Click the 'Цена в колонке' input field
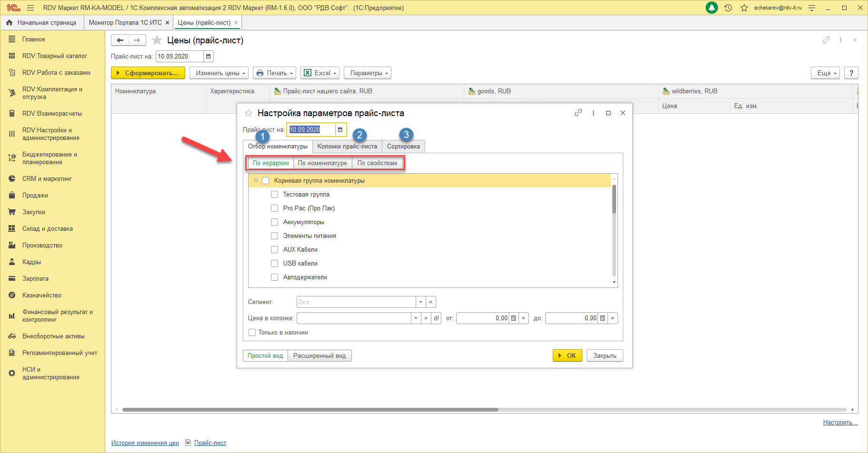The width and height of the screenshot is (868, 453). tap(353, 318)
